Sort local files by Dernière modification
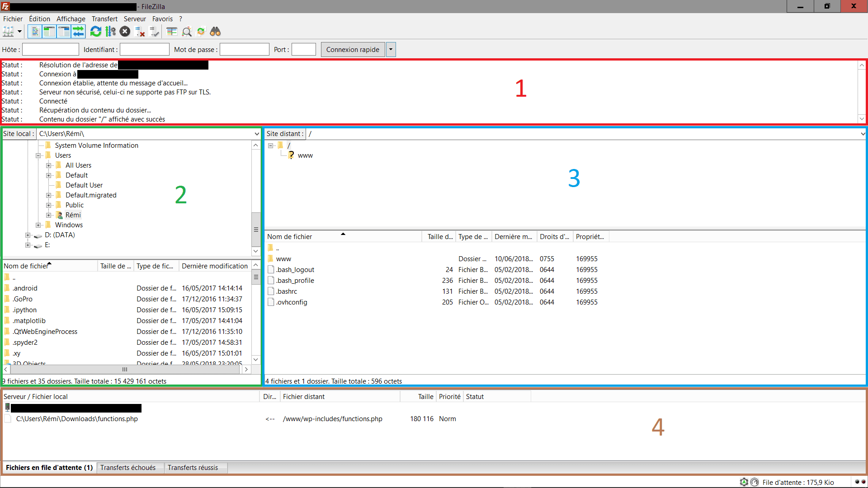 (x=215, y=266)
